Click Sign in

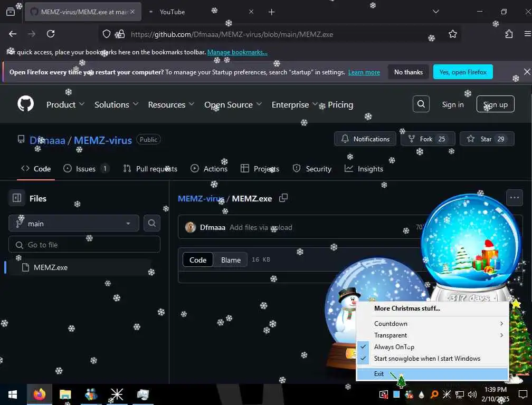coord(453,104)
